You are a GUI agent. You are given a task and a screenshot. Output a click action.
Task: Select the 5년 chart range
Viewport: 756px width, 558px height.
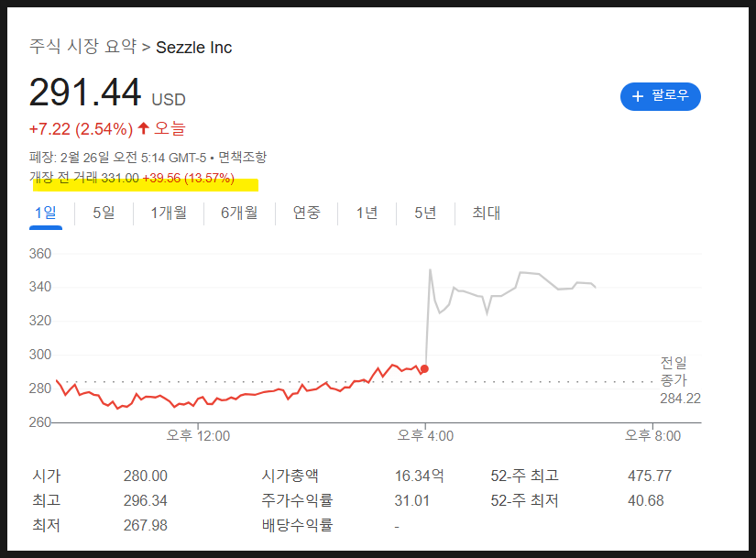click(x=425, y=213)
